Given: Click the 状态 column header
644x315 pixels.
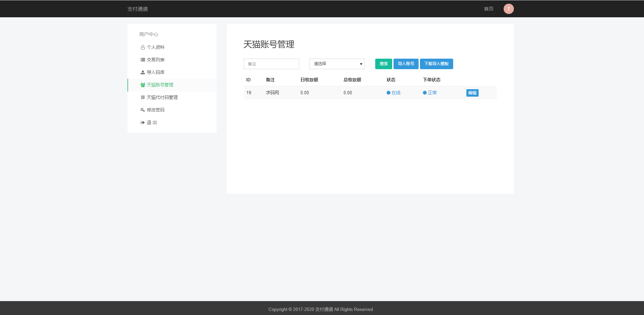Looking at the screenshot, I should [x=391, y=80].
